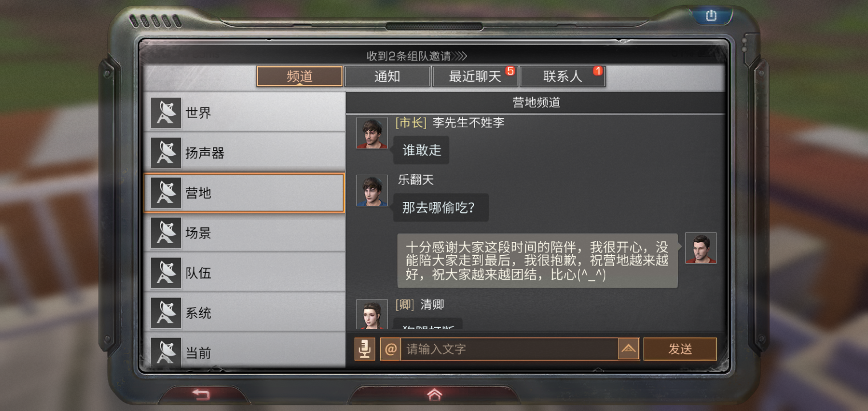Tap the microphone voice input icon
The width and height of the screenshot is (868, 411).
point(365,349)
